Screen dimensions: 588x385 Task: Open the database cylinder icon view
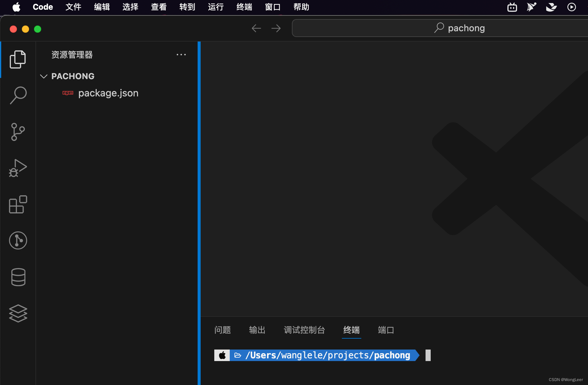point(18,277)
